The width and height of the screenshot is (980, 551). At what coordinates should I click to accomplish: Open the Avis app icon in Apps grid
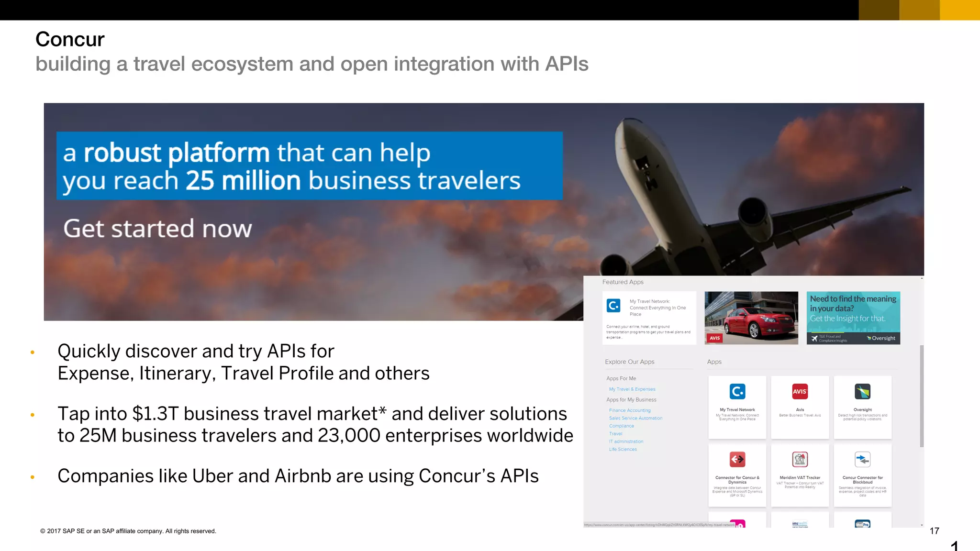pyautogui.click(x=800, y=391)
